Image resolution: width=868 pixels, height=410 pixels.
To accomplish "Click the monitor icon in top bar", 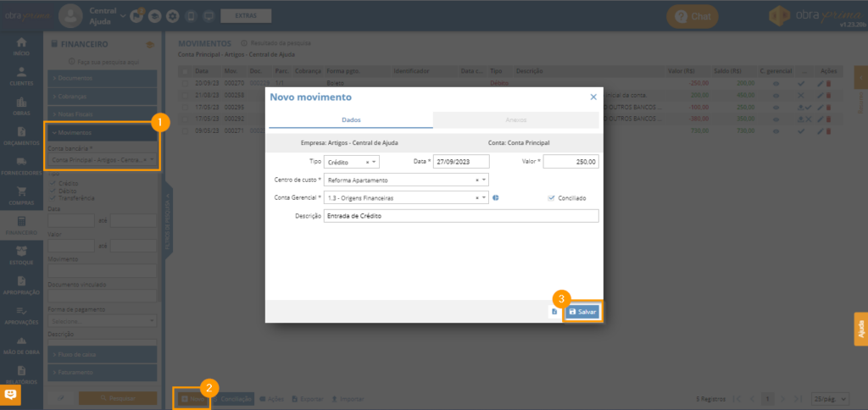I will 209,16.
